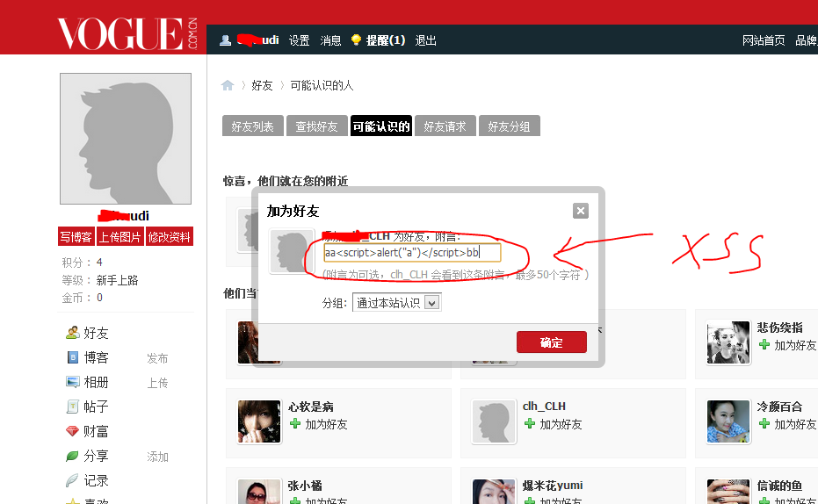Screen dimensions: 818x504
Task: Click the 修改资料 button
Action: (x=170, y=236)
